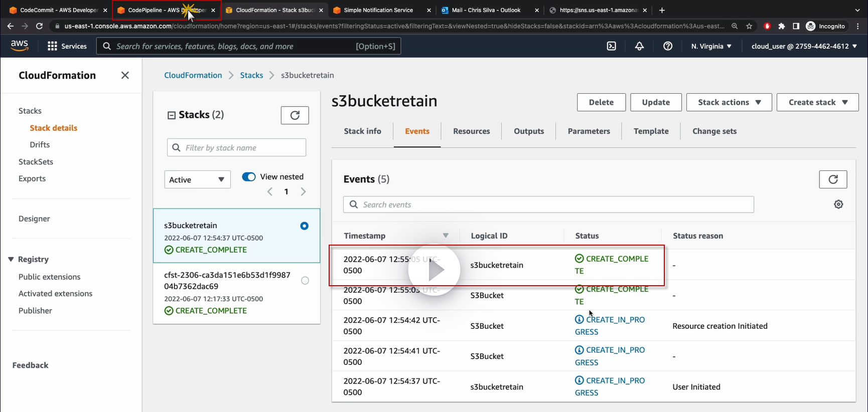
Task: Open Events table settings gear
Action: click(838, 204)
